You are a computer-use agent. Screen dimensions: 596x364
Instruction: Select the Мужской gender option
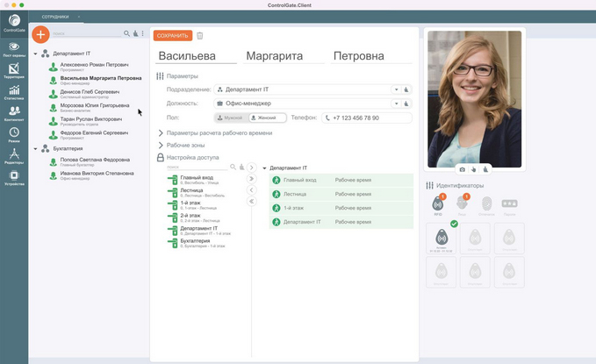tap(231, 118)
